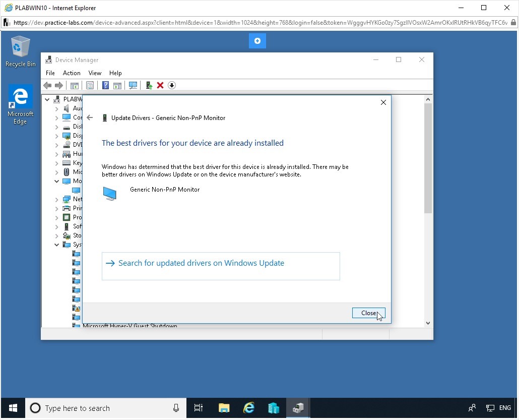Click the Device Manager vertical scrollbar thumb
The image size is (519, 420).
pyautogui.click(x=428, y=158)
